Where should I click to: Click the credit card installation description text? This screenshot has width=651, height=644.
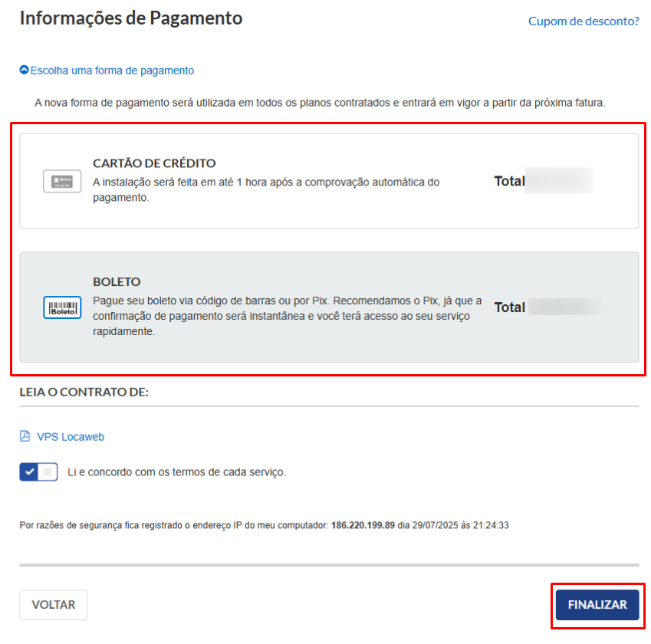[266, 190]
